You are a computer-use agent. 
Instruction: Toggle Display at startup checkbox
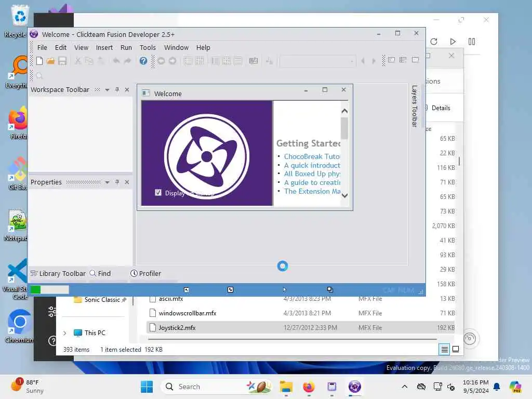158,193
